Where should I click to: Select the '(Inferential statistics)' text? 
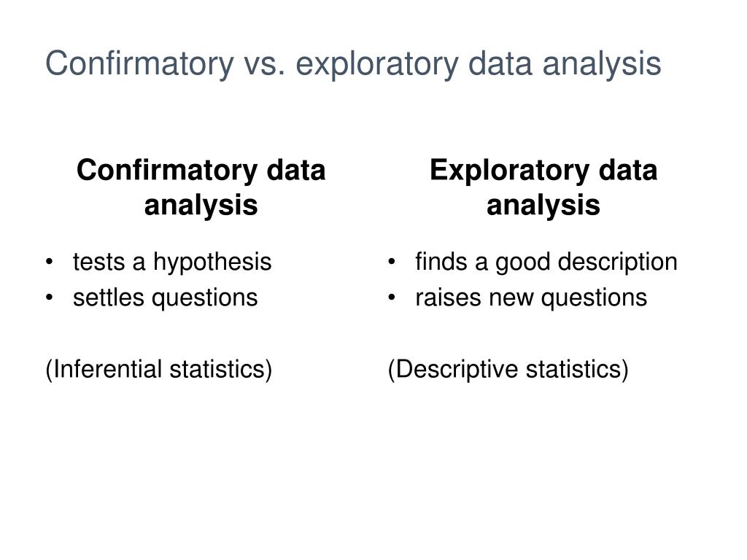point(158,370)
